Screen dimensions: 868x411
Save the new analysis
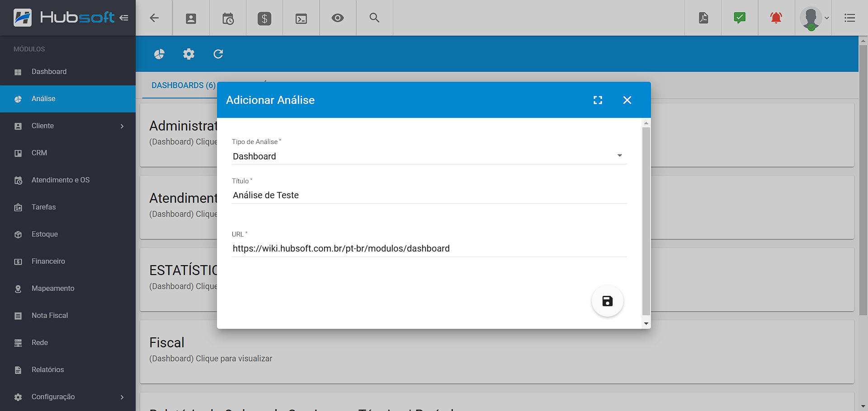[x=608, y=301]
